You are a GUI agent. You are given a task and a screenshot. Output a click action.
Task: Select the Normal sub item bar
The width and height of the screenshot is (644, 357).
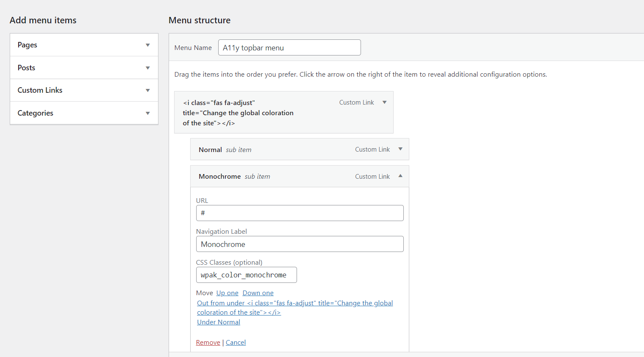point(300,149)
